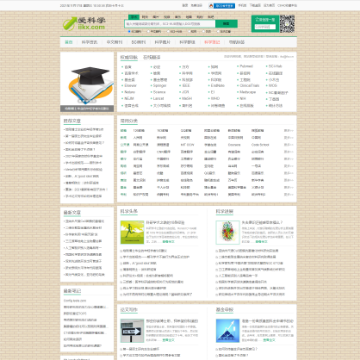
Task: Click the iikx.com site logo
Action: (x=84, y=24)
